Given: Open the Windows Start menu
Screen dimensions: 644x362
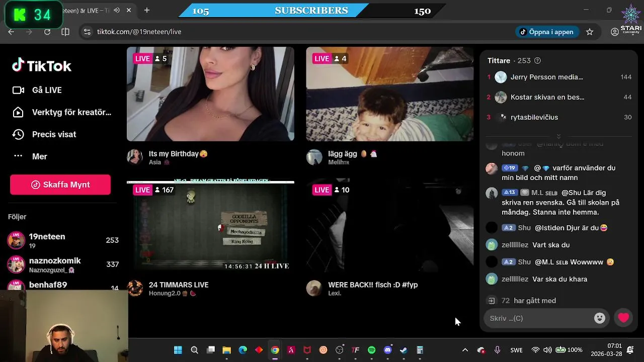Looking at the screenshot, I should click(x=178, y=350).
